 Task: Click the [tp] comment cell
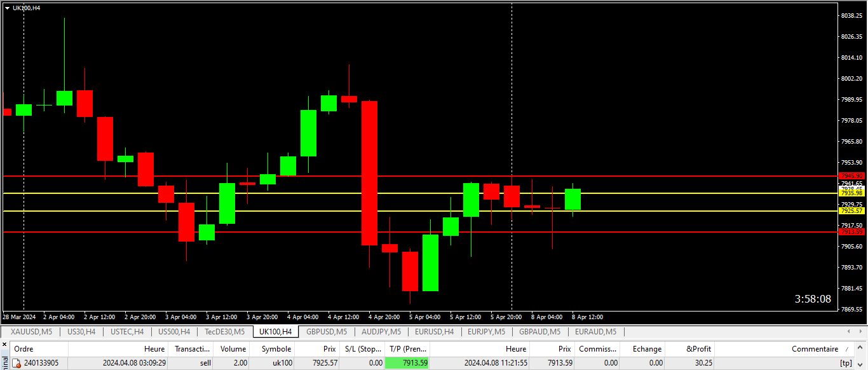coord(845,363)
